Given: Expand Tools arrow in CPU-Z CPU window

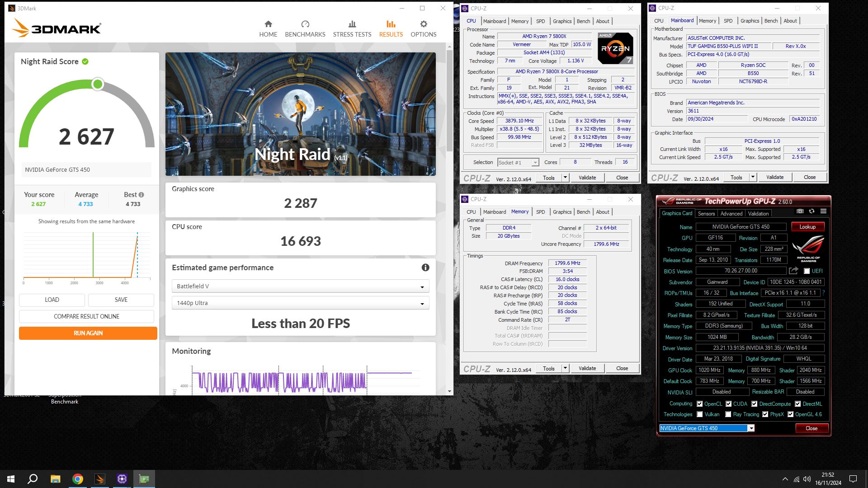Looking at the screenshot, I should (x=565, y=178).
